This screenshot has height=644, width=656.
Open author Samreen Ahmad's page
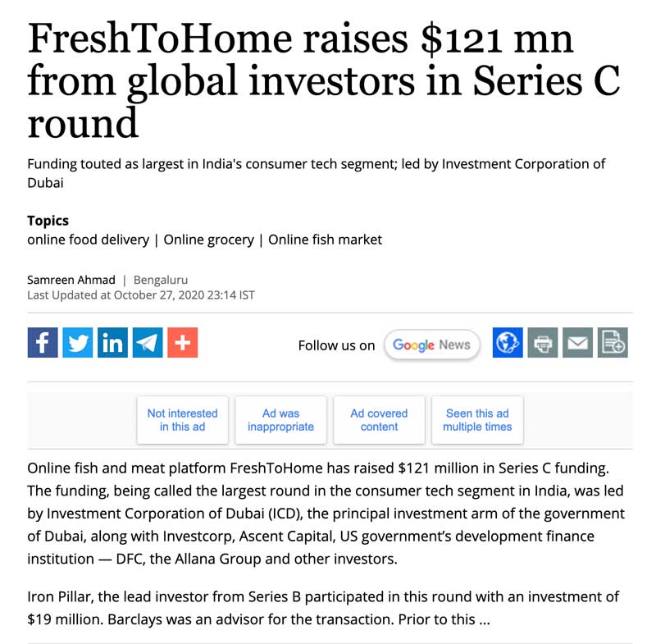pyautogui.click(x=71, y=280)
